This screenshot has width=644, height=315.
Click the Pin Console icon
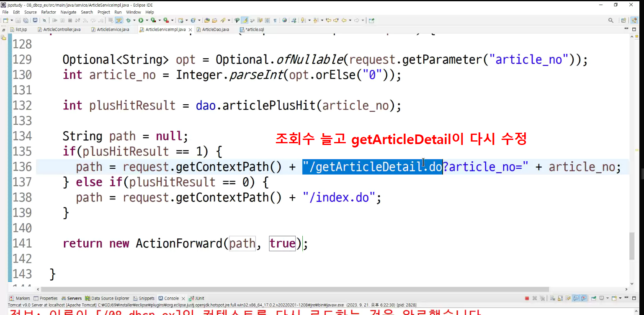point(593,298)
